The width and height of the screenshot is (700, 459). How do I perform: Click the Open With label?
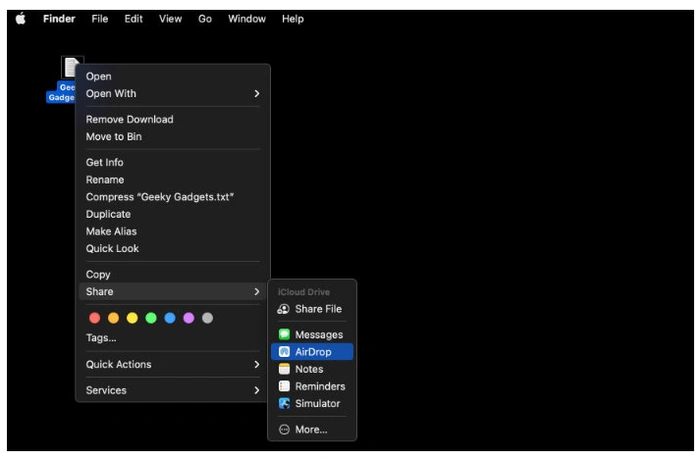tap(111, 94)
